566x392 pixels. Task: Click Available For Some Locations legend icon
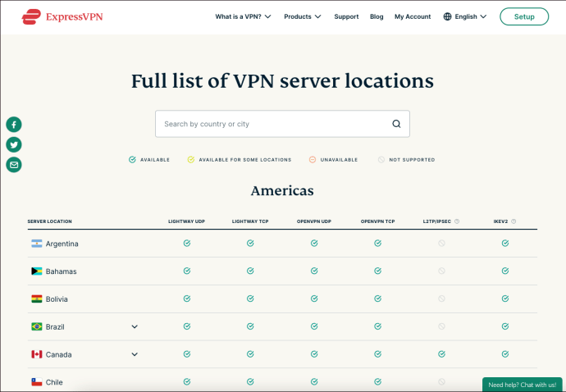[191, 160]
